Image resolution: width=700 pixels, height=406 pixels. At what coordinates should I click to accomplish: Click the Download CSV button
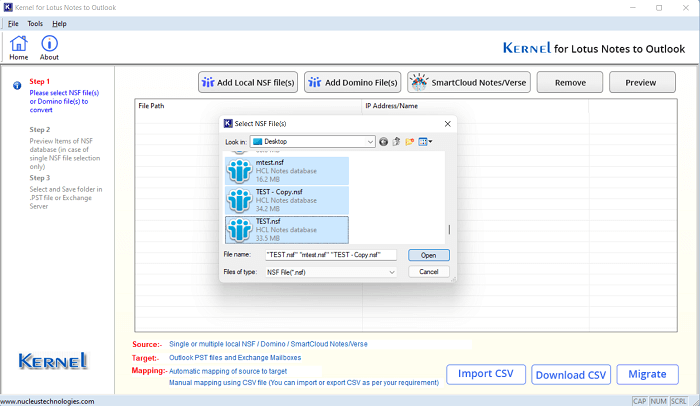[x=571, y=375]
